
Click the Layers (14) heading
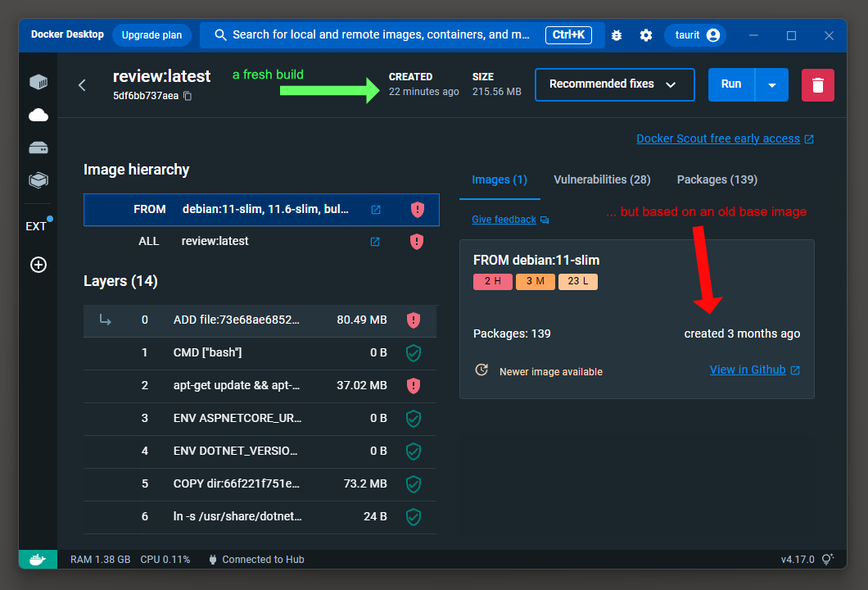point(120,281)
